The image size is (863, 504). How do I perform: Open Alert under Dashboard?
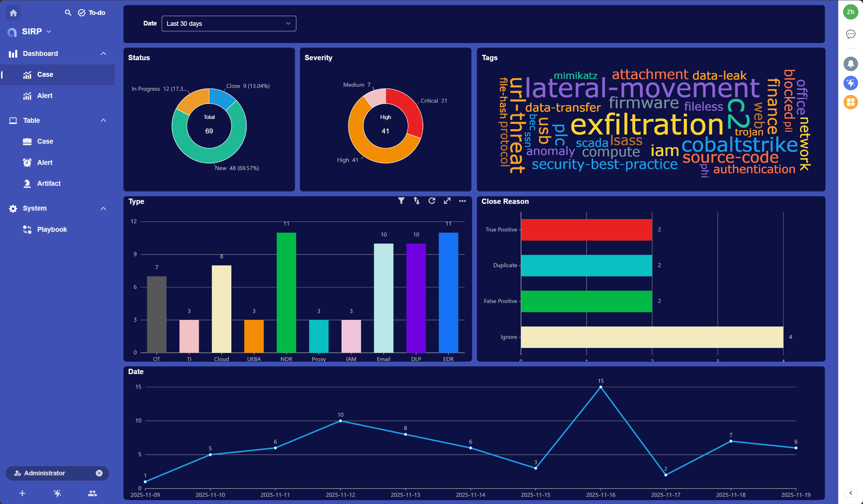(x=45, y=96)
